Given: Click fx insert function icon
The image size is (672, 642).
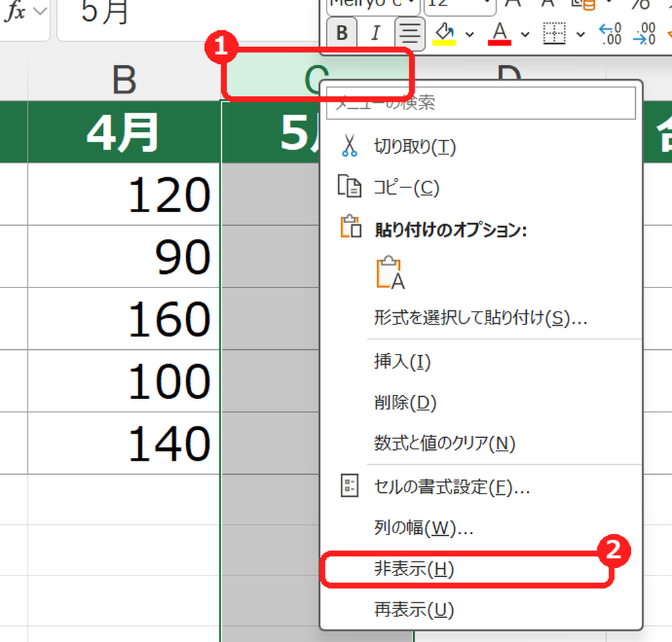Looking at the screenshot, I should point(15,11).
